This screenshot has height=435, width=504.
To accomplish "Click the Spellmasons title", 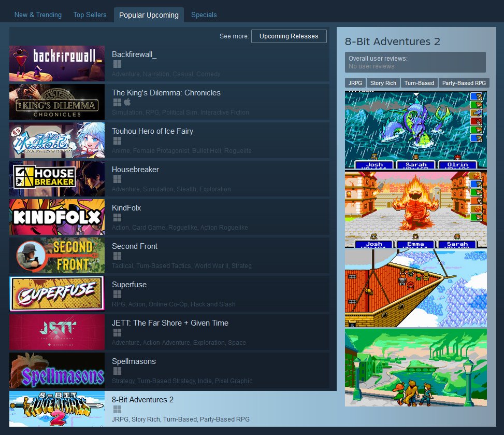I will coord(134,361).
